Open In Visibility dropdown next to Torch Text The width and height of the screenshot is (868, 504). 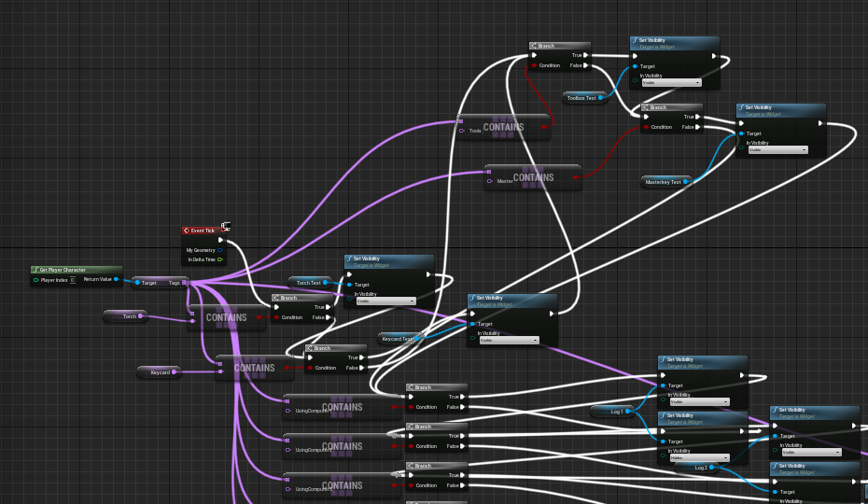click(x=385, y=301)
